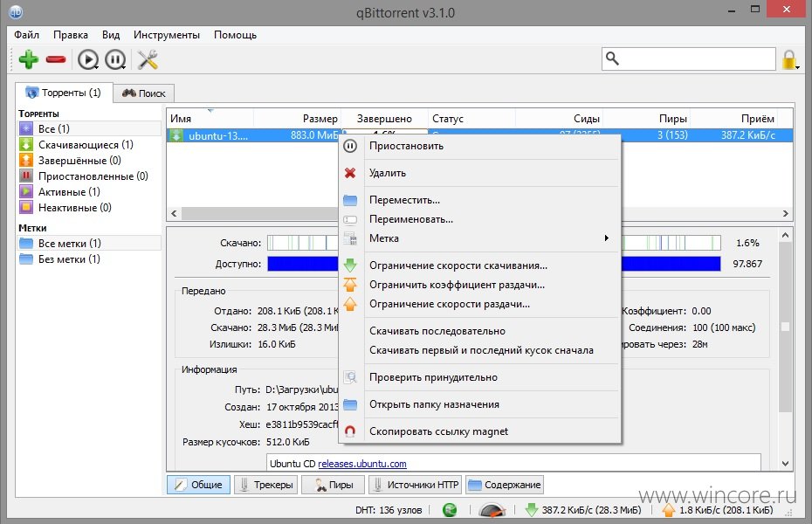This screenshot has width=812, height=524.
Task: Click the green globe connection status icon
Action: 450,510
